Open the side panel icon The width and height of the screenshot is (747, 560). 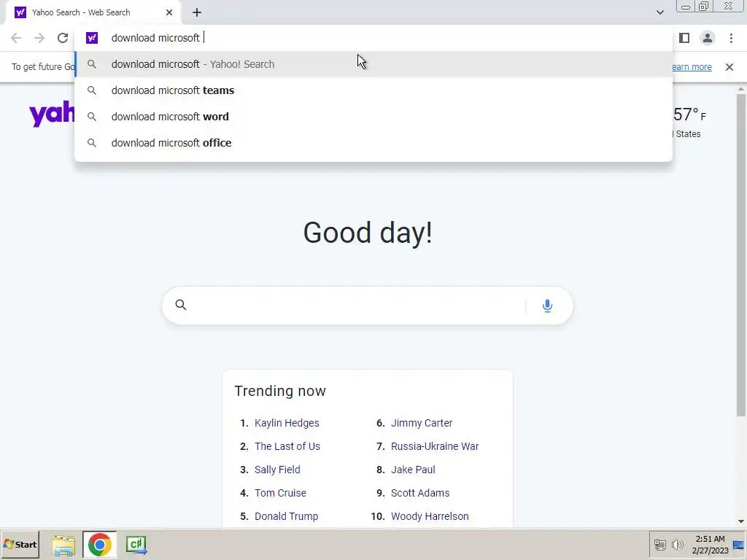[684, 38]
